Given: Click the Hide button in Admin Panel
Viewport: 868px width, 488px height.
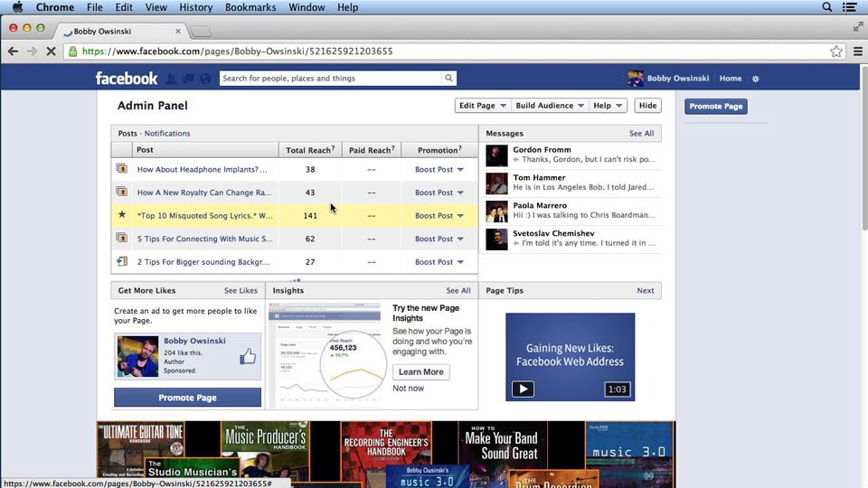Looking at the screenshot, I should click(x=647, y=106).
